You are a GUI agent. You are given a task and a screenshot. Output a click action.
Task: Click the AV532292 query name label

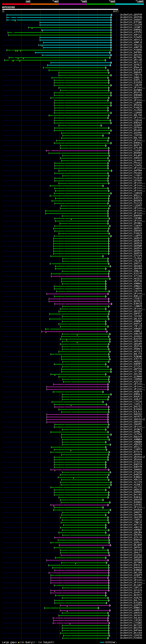[8, 8]
